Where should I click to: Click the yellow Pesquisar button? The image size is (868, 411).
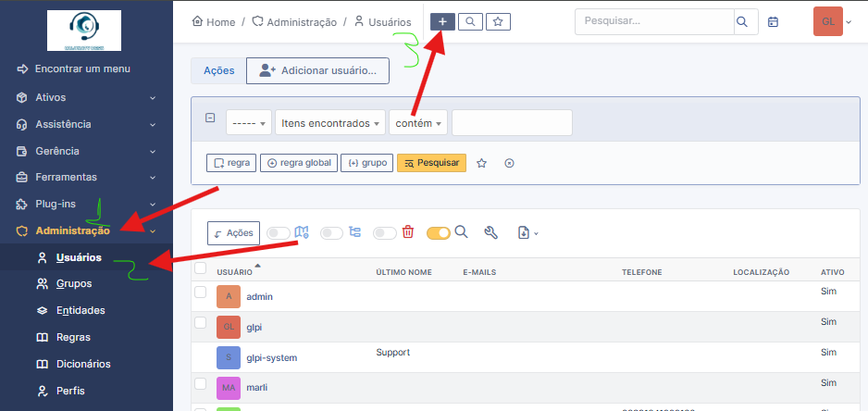(431, 163)
